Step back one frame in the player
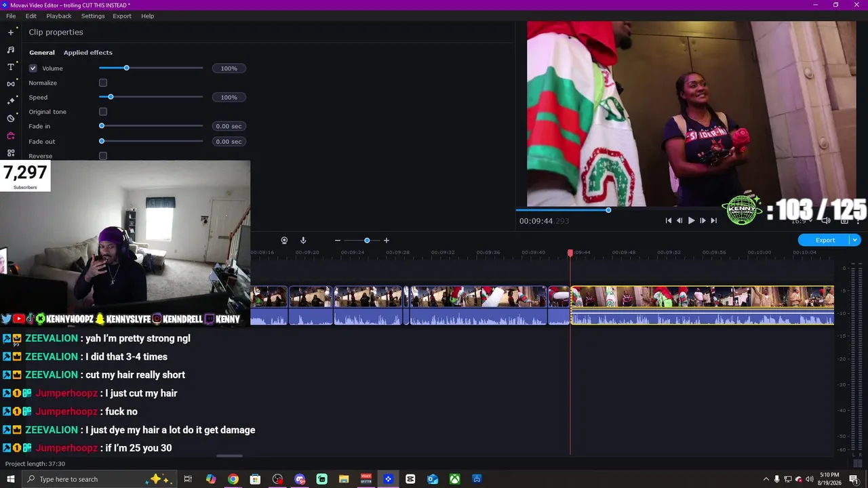 click(x=679, y=220)
